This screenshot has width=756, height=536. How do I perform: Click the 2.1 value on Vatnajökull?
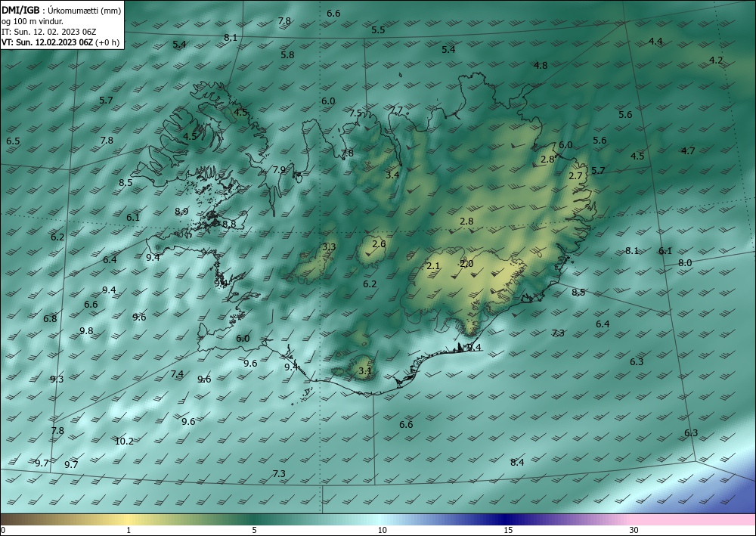pyautogui.click(x=433, y=266)
